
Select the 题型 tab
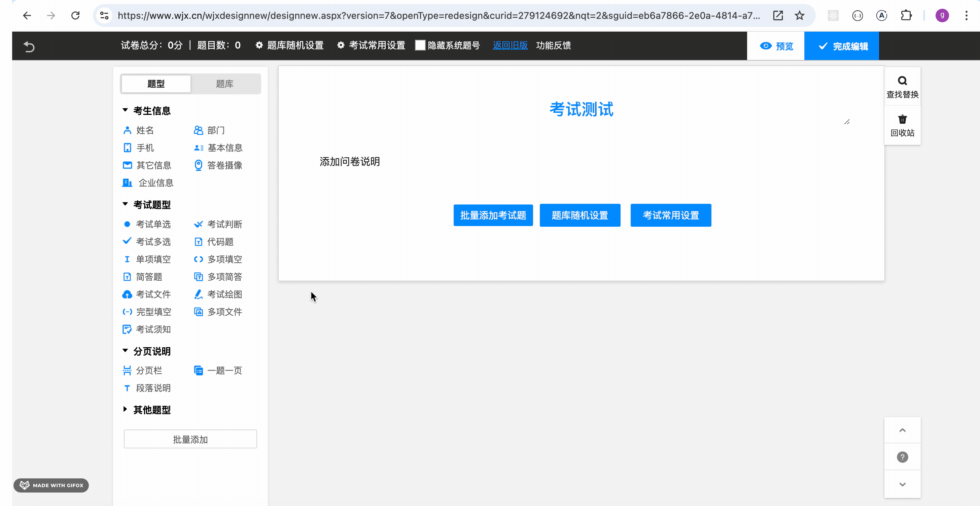155,84
